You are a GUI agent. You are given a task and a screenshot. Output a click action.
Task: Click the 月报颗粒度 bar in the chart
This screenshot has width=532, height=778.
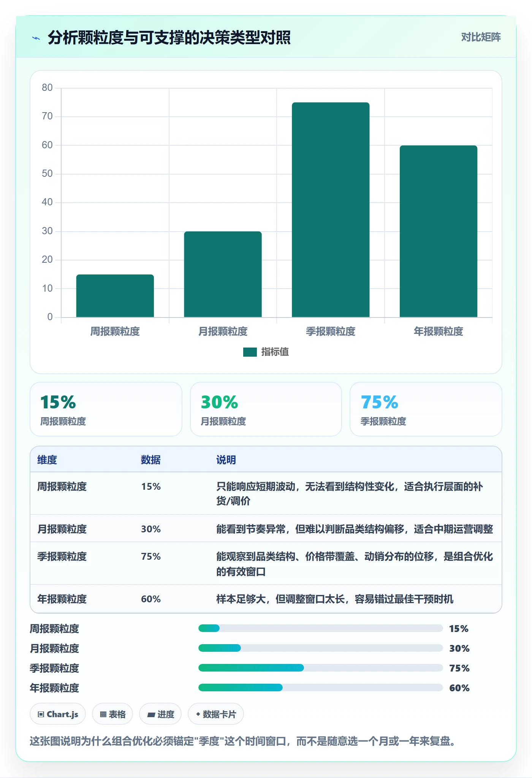pos(223,274)
